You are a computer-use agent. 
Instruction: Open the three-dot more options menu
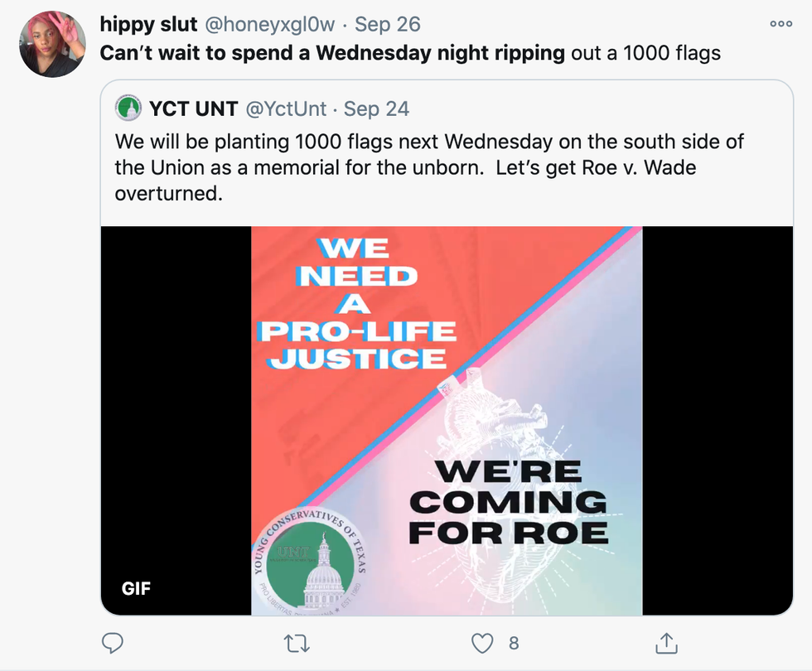click(x=781, y=24)
